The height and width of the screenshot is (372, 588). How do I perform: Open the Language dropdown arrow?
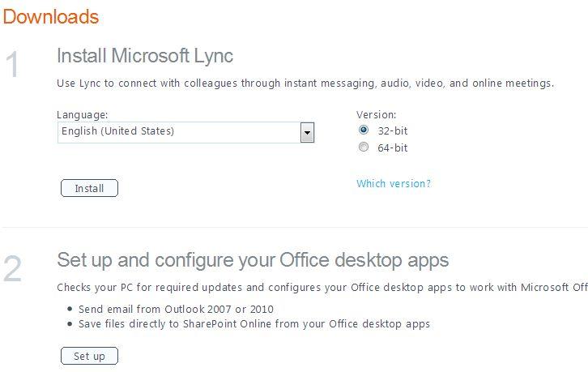[x=307, y=132]
